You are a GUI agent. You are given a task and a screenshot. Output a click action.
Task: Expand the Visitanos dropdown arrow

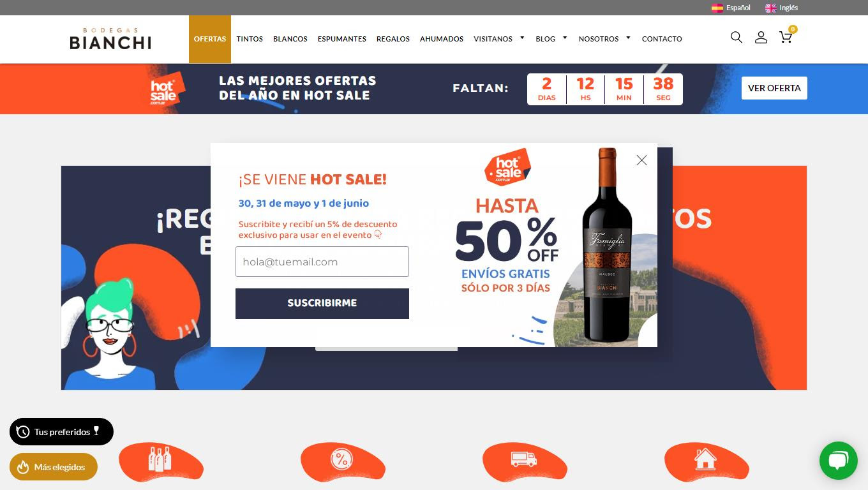pyautogui.click(x=522, y=38)
